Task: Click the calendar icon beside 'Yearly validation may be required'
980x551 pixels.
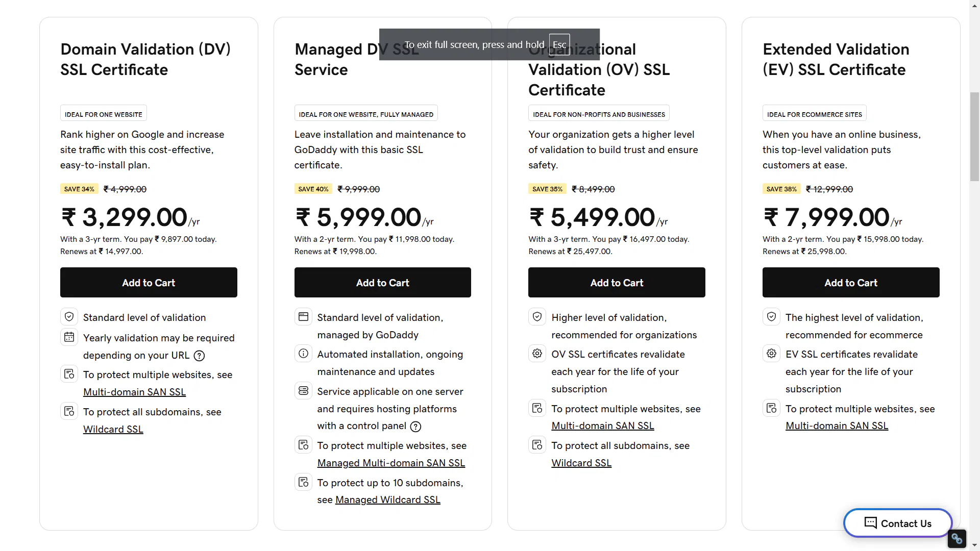Action: (x=69, y=337)
